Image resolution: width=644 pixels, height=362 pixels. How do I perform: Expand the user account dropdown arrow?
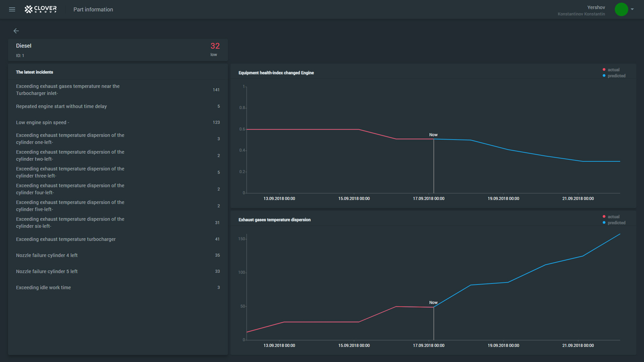632,9
